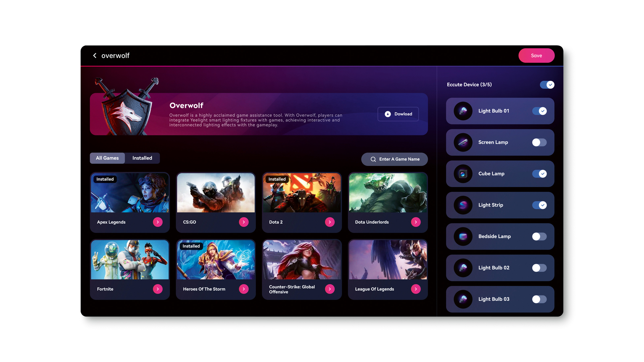Viewport: 644px width, 362px height.
Task: Click the Download button for Overwolf
Action: (x=397, y=114)
